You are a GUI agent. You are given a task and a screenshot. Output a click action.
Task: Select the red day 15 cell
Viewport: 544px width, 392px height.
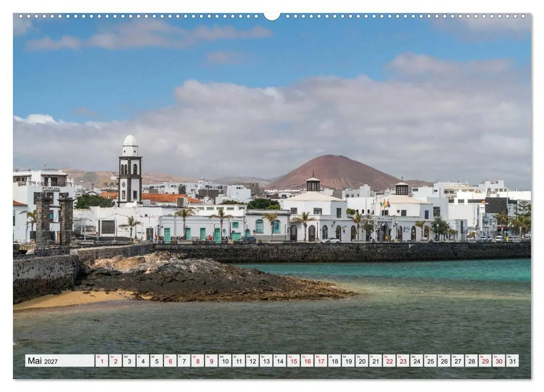(293, 361)
